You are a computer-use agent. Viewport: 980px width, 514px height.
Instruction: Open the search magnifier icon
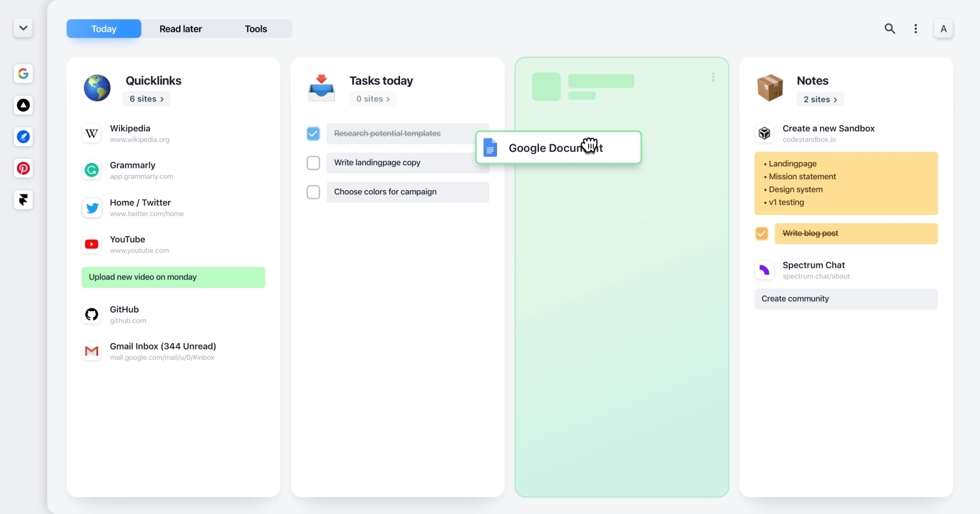click(889, 29)
